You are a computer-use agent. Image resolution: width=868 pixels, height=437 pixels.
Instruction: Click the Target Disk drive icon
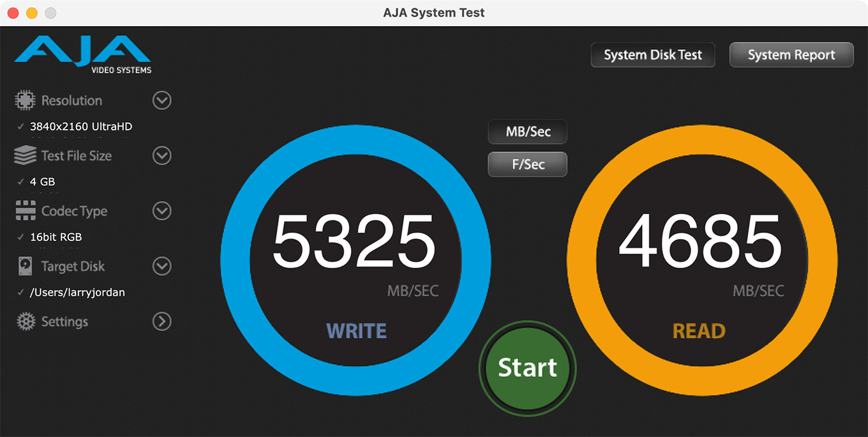click(26, 266)
